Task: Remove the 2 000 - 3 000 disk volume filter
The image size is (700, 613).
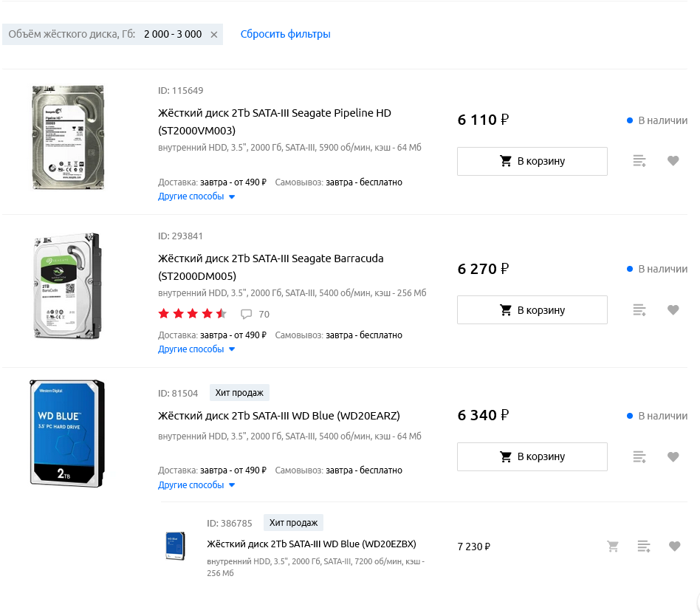Action: click(x=214, y=35)
